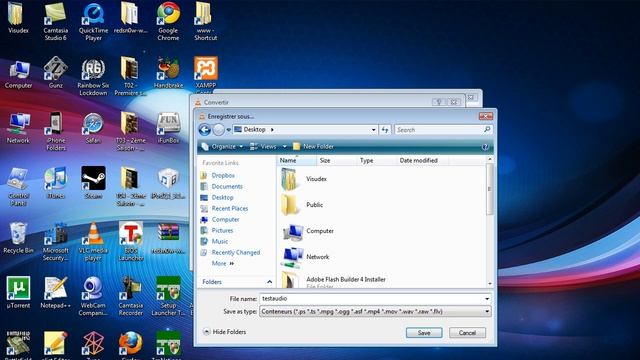
Task: Launch Camtasia Recorder desktop shortcut
Action: click(x=131, y=296)
